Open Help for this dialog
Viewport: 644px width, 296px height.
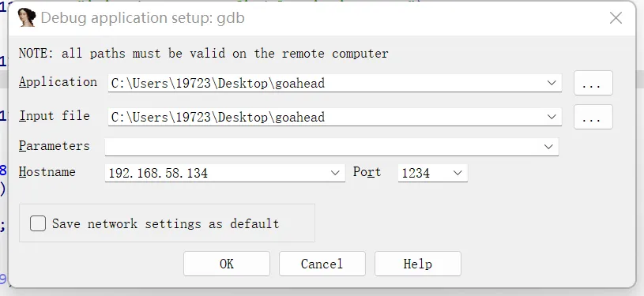(x=418, y=264)
